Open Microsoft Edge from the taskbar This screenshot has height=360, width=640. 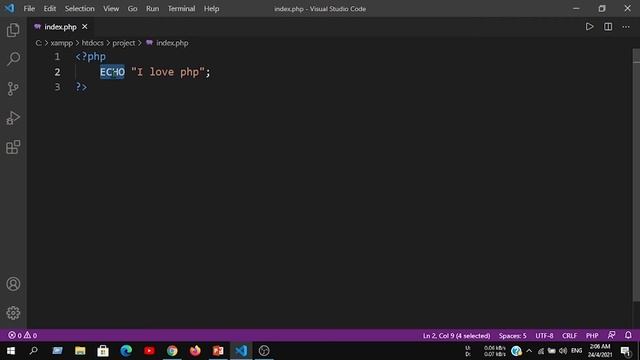tap(126, 351)
